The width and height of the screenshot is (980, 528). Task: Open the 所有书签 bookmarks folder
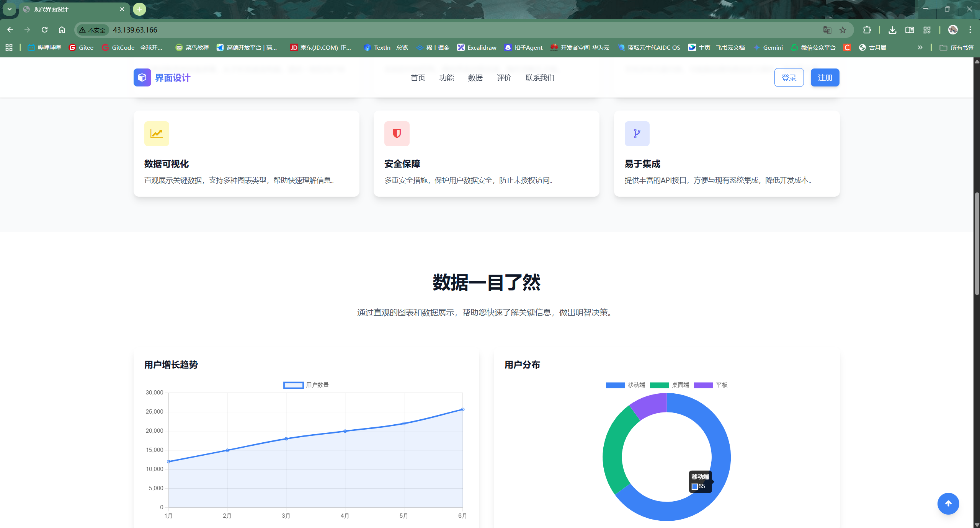(957, 47)
